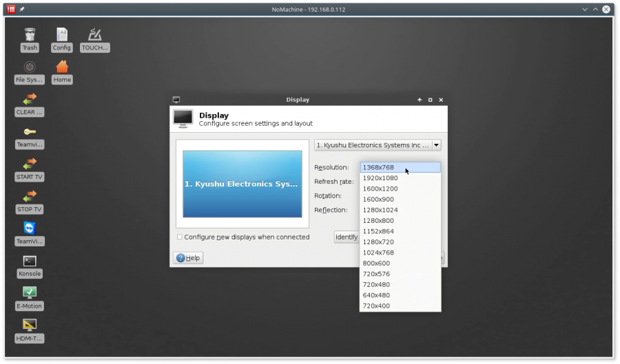620x364 pixels.
Task: Click the Help button
Action: point(188,258)
